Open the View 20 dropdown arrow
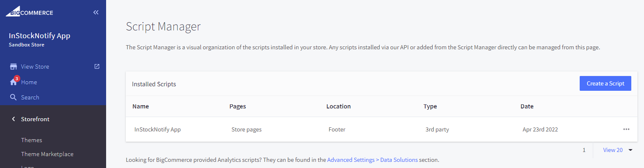This screenshot has height=168, width=644. coord(630,150)
